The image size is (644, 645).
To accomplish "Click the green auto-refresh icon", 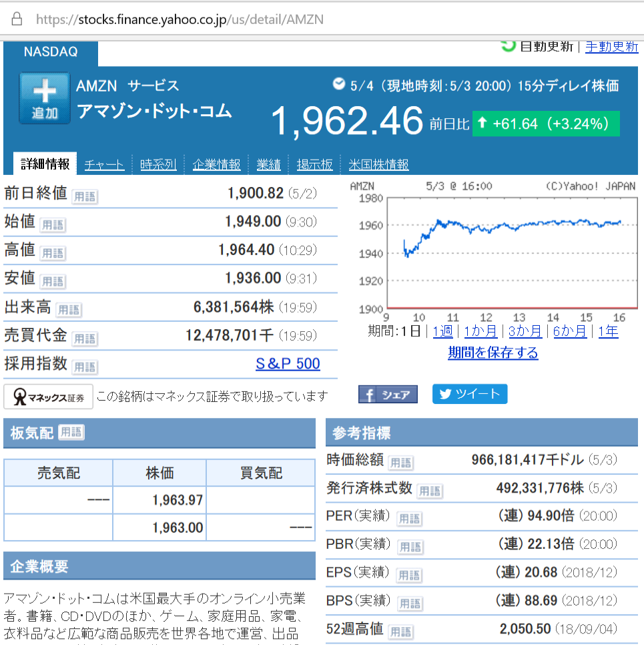I will click(x=509, y=46).
